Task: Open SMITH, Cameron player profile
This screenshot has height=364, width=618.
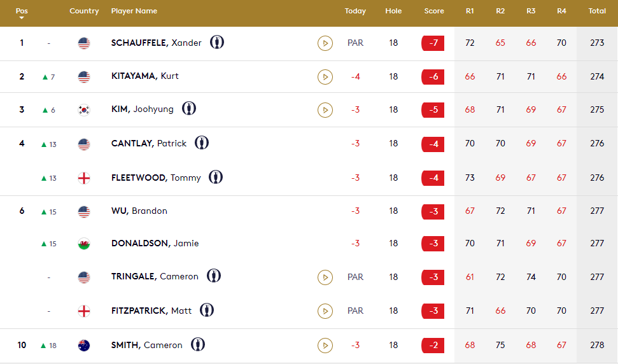Action: [x=146, y=346]
